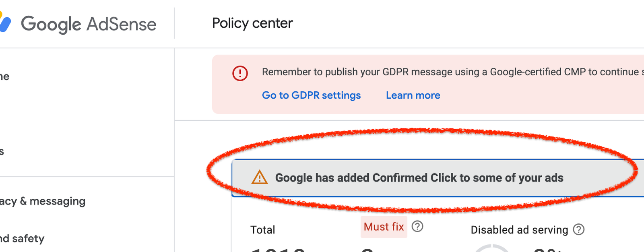The height and width of the screenshot is (252, 644).
Task: Click the Policy center page title
Action: click(x=252, y=23)
